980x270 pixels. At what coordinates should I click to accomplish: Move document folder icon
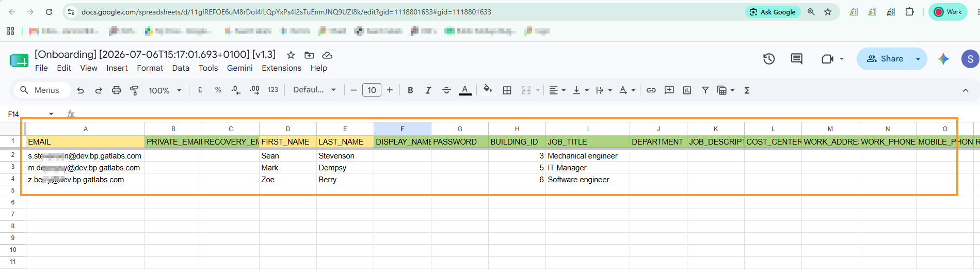coord(309,55)
